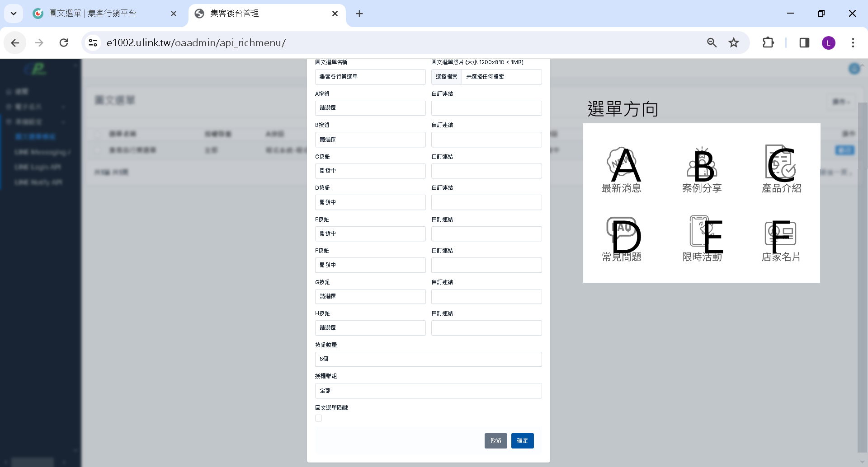Click the B 案例分享 menu icon
This screenshot has height=467, width=868.
click(702, 170)
